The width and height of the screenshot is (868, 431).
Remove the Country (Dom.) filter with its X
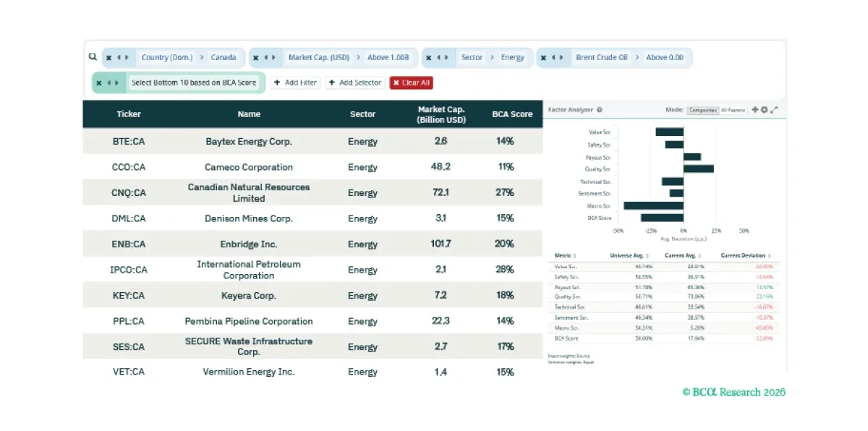[x=109, y=58]
